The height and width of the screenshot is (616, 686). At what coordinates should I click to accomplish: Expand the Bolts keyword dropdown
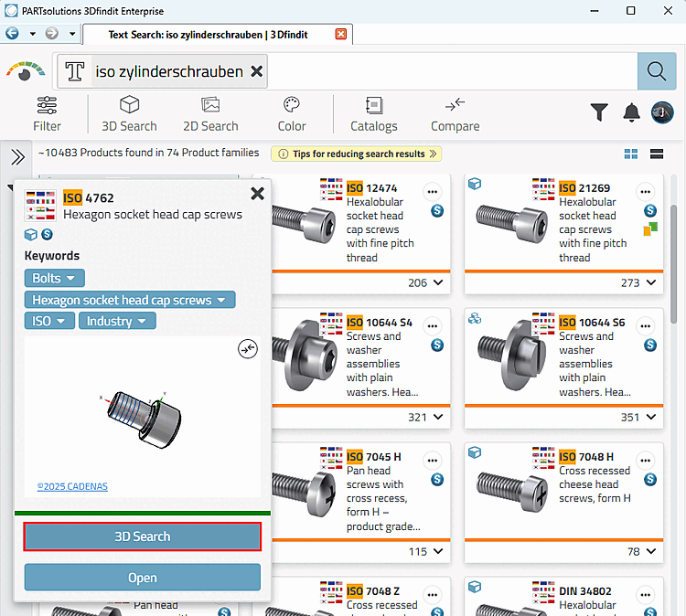(x=54, y=278)
